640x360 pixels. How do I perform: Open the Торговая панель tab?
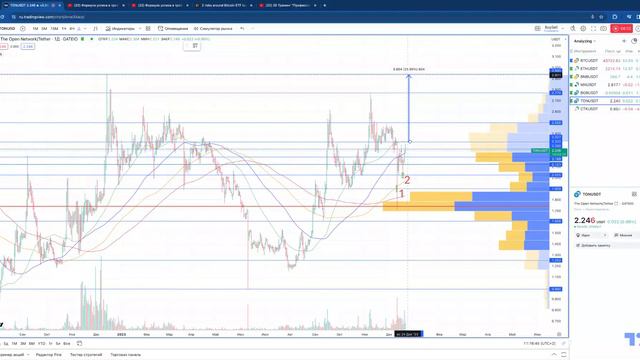coord(125,355)
